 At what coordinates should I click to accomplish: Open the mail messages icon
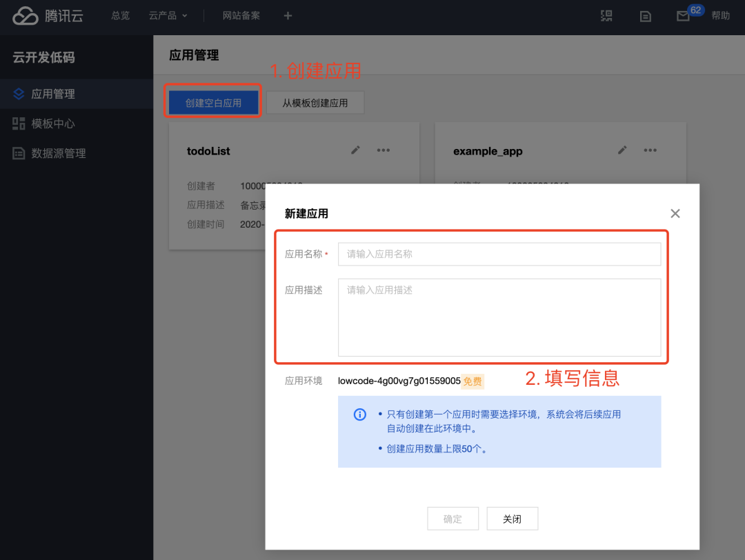(683, 16)
